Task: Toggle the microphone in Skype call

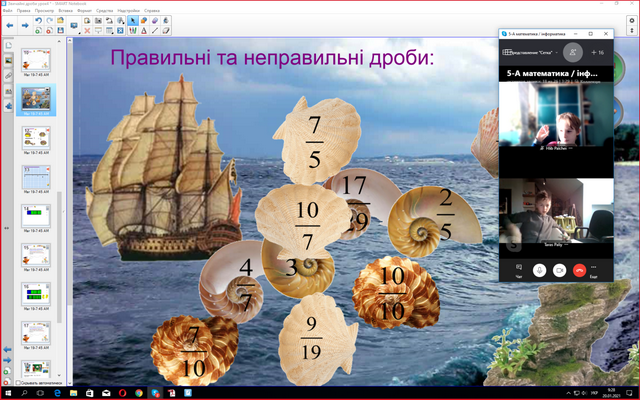Action: pos(540,270)
